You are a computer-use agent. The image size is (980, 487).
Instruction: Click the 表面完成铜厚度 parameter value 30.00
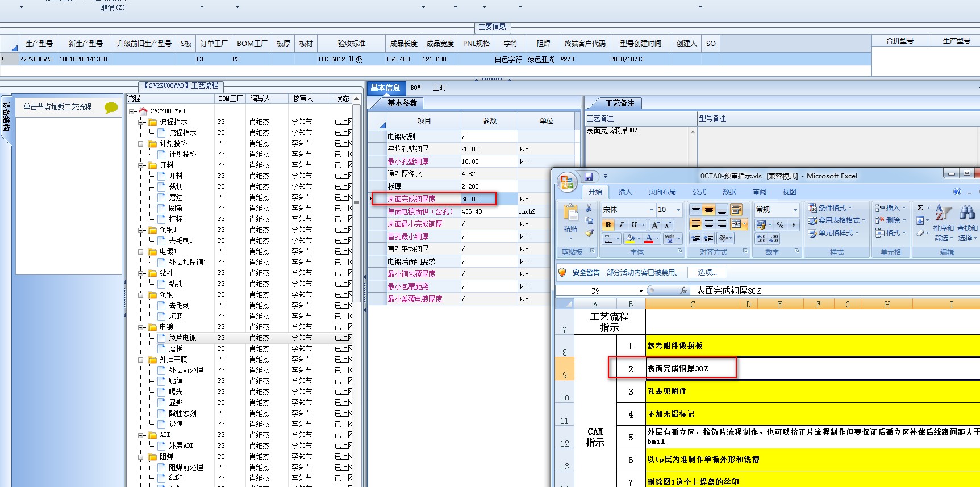(489, 199)
